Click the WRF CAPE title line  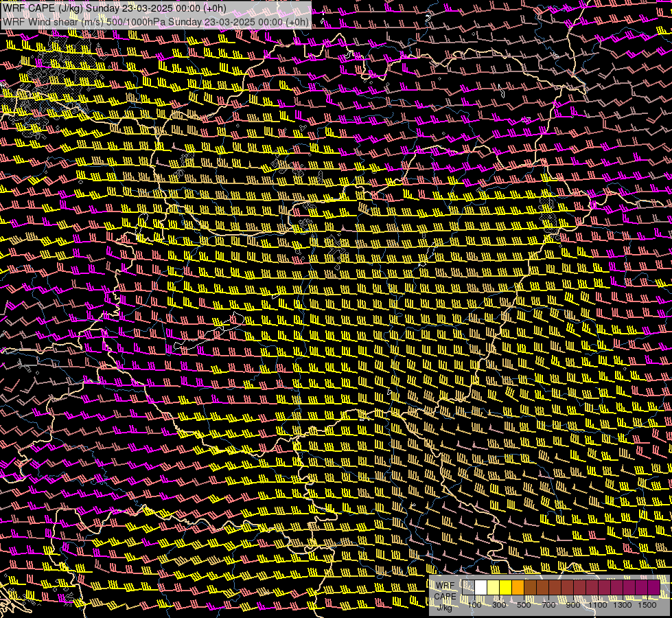(115, 8)
